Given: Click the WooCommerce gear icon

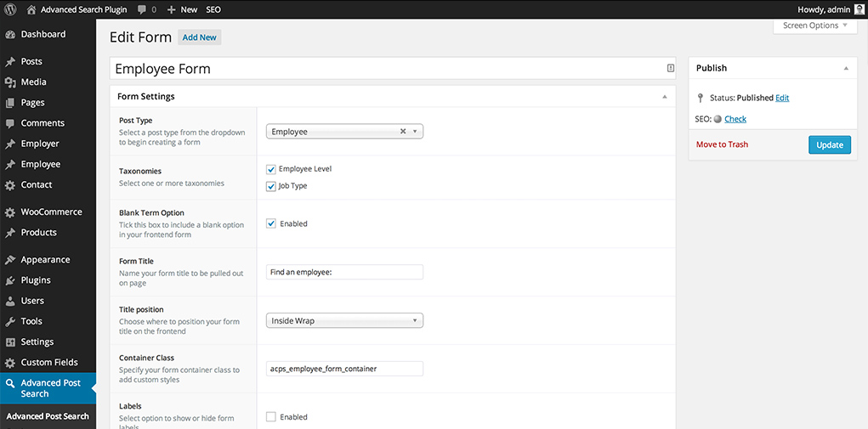Looking at the screenshot, I should (10, 212).
